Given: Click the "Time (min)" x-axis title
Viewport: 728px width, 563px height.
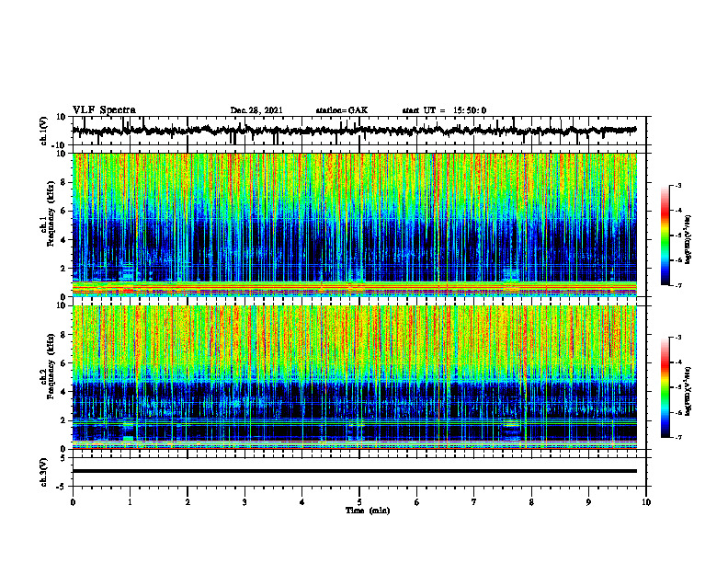Looking at the screenshot, I should [368, 511].
